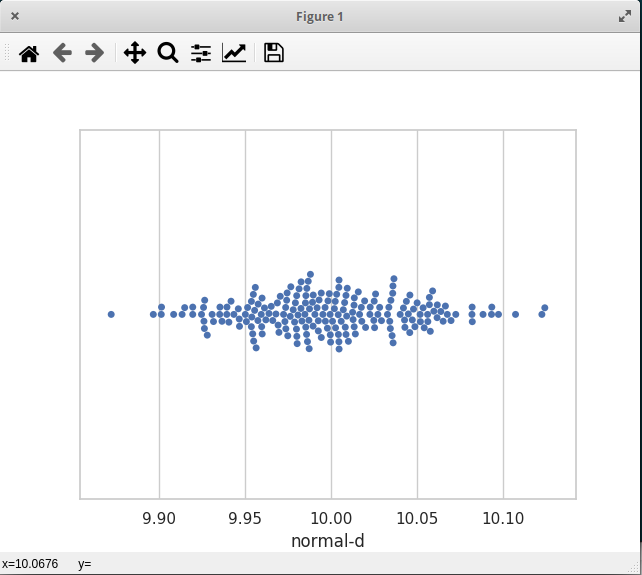The height and width of the screenshot is (575, 642).
Task: Maximize the Figure 1 window
Action: (625, 16)
